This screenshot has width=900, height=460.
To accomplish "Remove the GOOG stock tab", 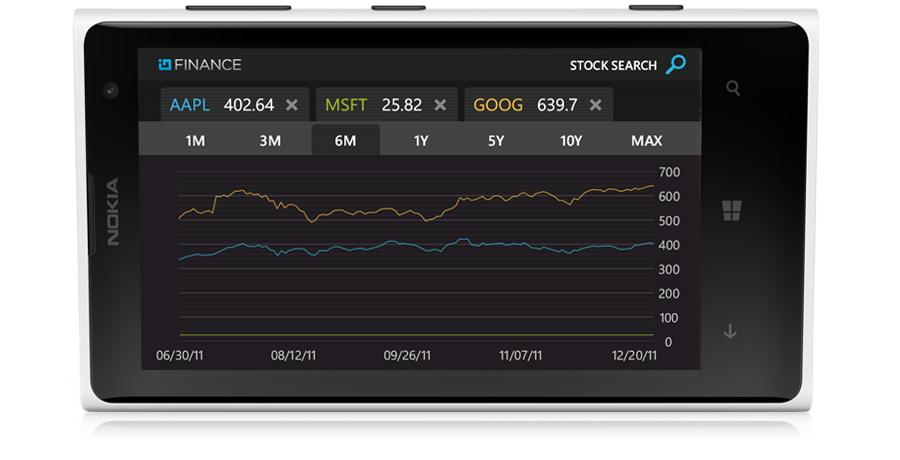I will click(x=596, y=105).
